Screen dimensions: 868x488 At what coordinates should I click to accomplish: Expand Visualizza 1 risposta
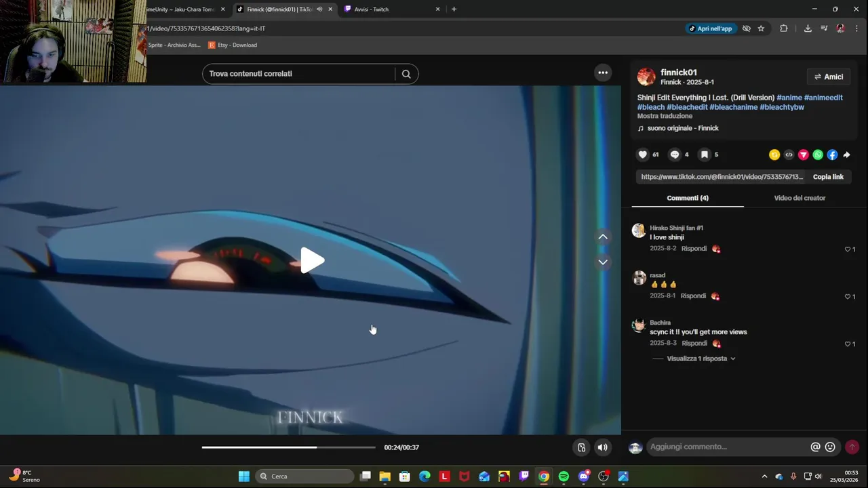coord(701,359)
